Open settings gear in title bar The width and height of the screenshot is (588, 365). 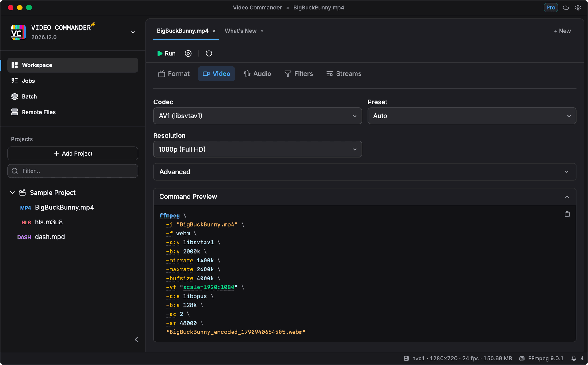[578, 8]
